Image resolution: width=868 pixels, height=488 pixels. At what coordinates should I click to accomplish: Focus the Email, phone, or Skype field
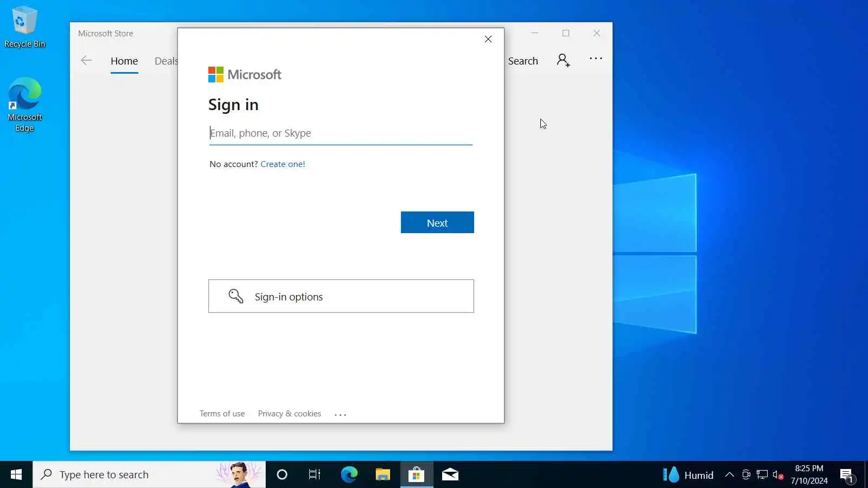tap(341, 133)
